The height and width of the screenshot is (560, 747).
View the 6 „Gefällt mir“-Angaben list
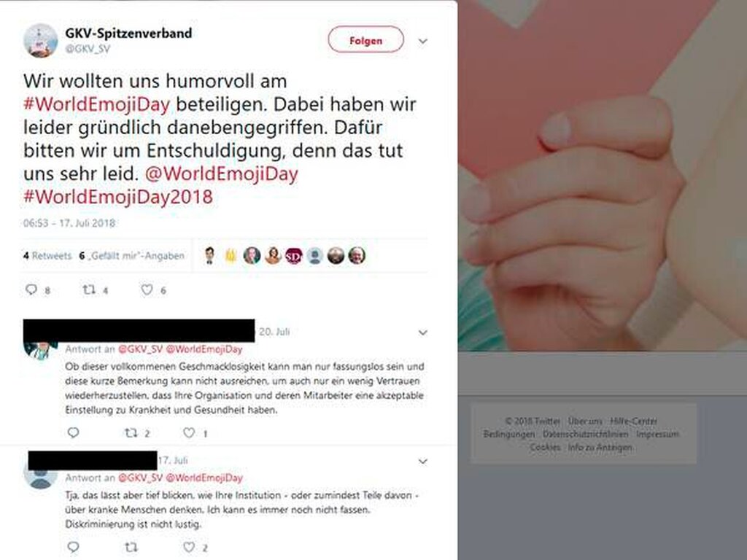coord(131,256)
